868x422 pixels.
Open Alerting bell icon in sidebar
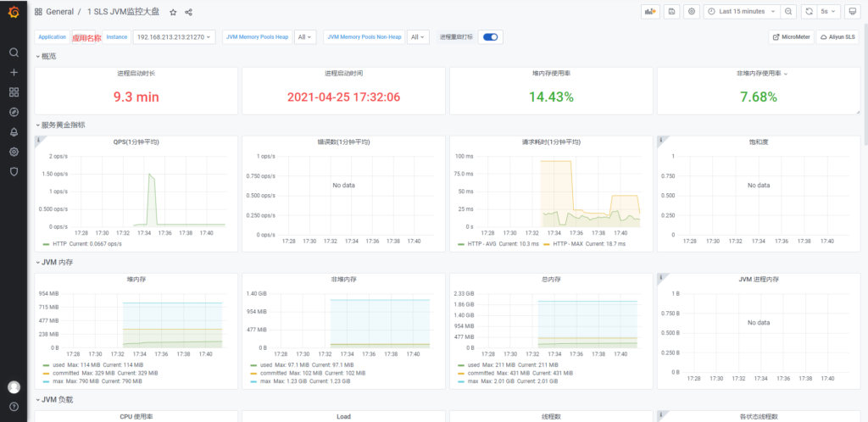(14, 131)
